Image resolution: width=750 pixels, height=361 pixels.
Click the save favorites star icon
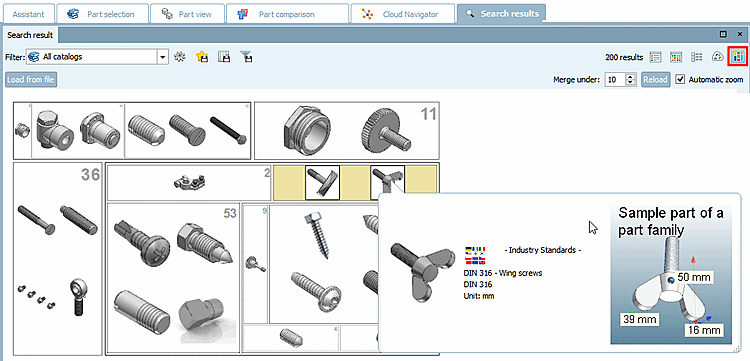point(202,57)
